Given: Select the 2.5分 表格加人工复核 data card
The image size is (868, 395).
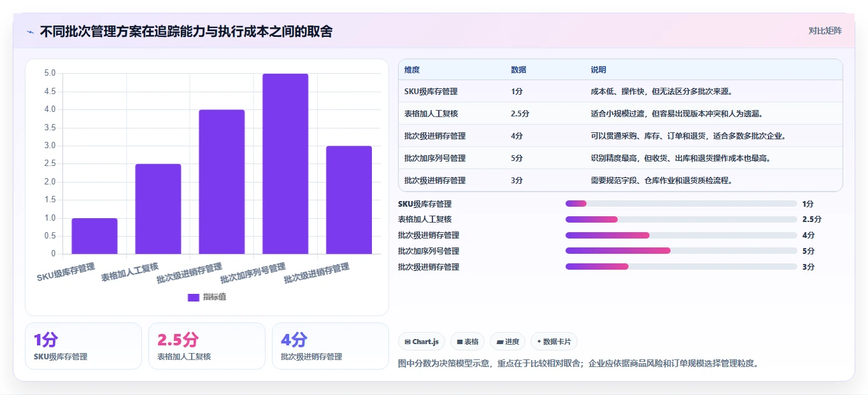Looking at the screenshot, I should click(207, 346).
